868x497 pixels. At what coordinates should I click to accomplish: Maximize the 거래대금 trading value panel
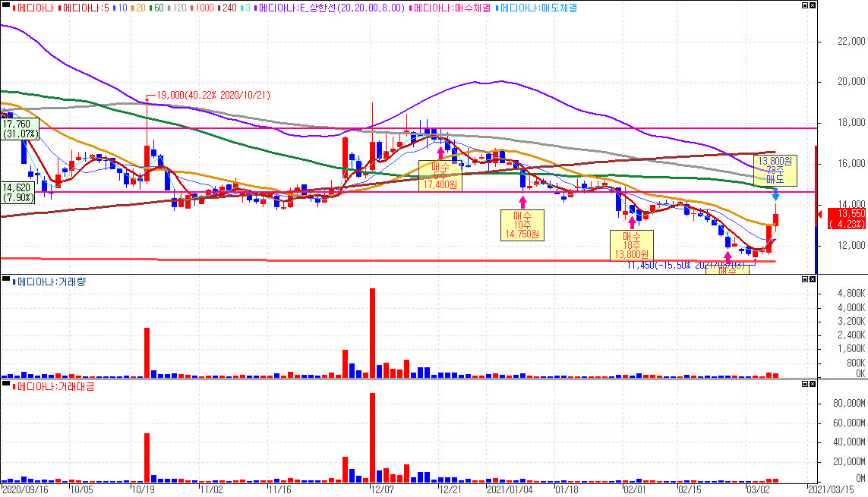(x=805, y=384)
